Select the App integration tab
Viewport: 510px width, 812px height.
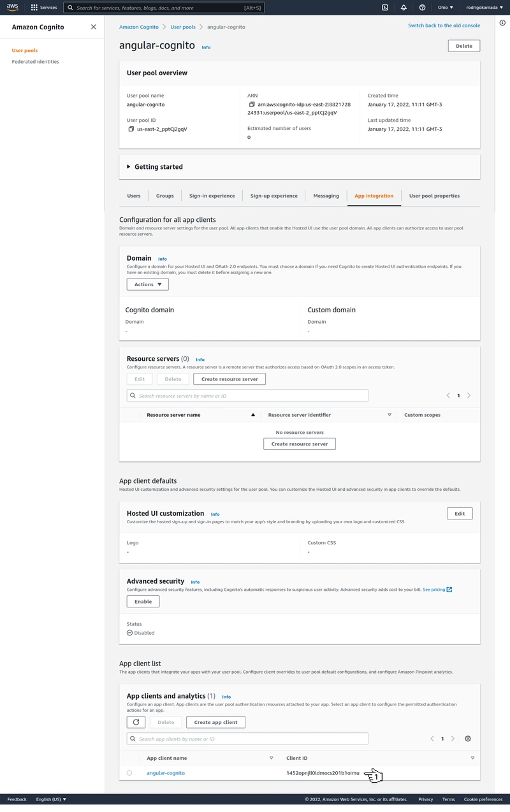coord(374,196)
